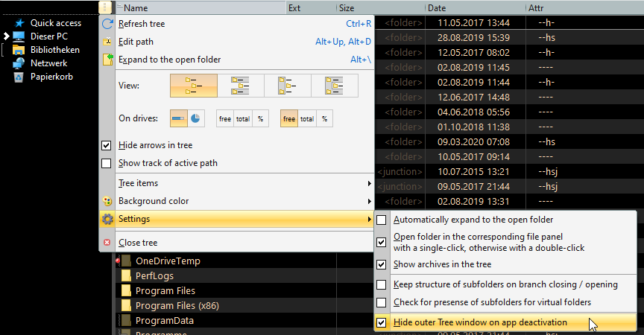Viewport: 644px width, 335px height.
Task: Select the first tree view layout icon
Action: [x=194, y=86]
